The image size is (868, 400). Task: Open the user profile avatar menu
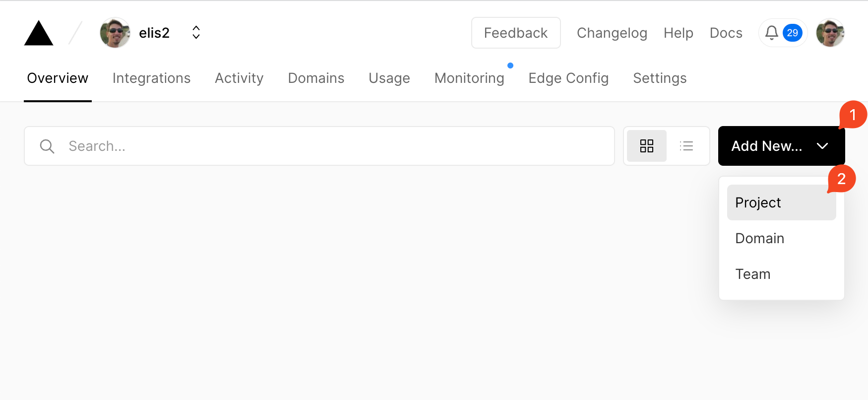[830, 33]
